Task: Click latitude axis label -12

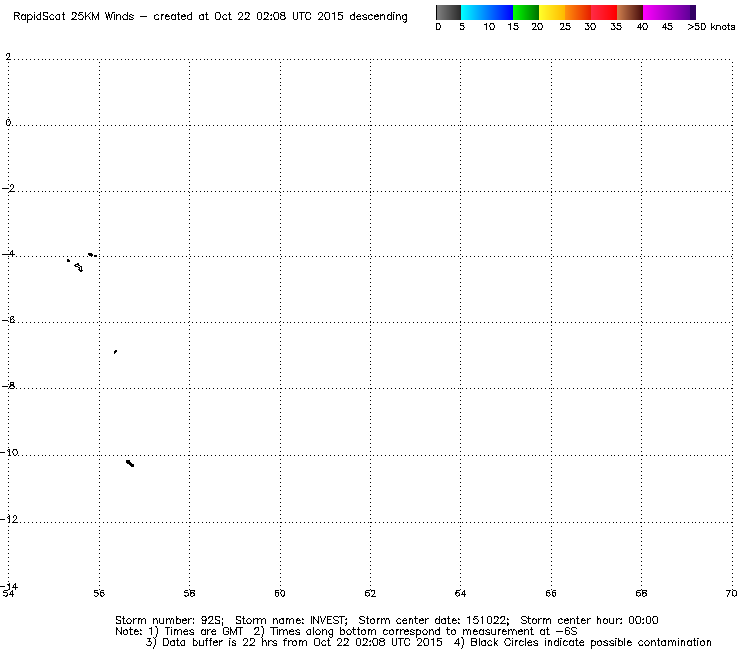Action: point(9,519)
